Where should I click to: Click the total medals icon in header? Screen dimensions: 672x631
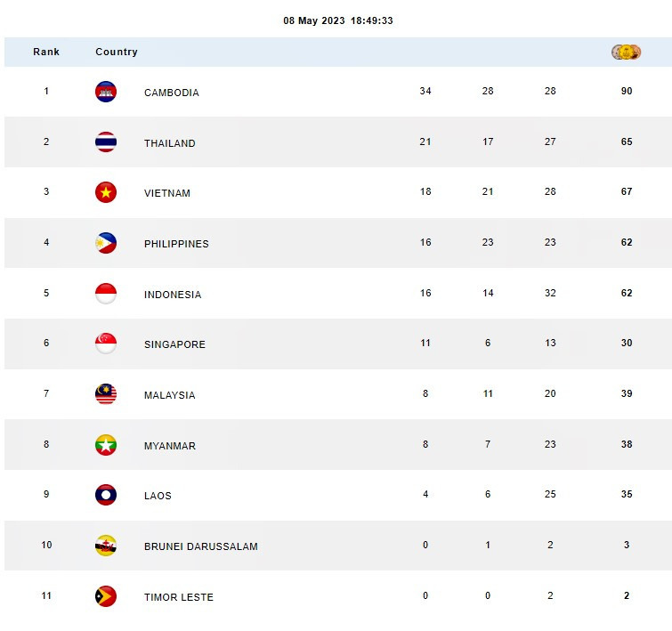pos(626,52)
